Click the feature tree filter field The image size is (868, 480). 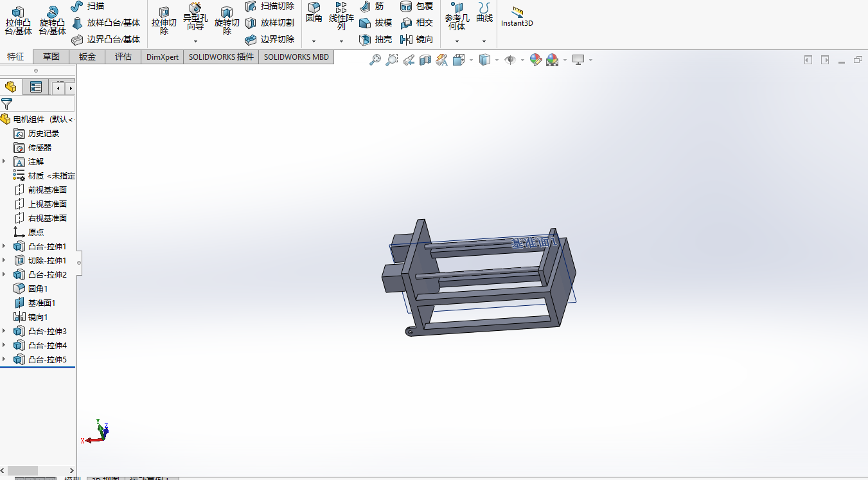click(x=37, y=104)
